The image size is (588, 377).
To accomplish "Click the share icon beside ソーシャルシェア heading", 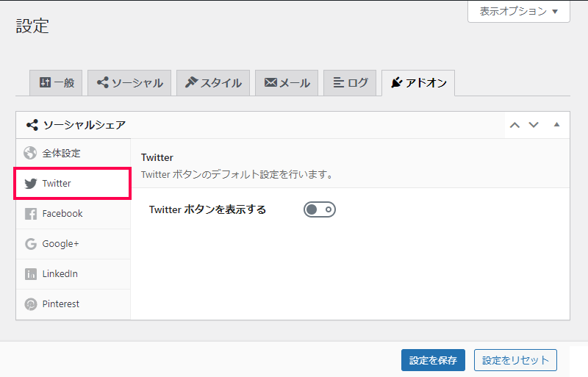I will click(x=32, y=125).
